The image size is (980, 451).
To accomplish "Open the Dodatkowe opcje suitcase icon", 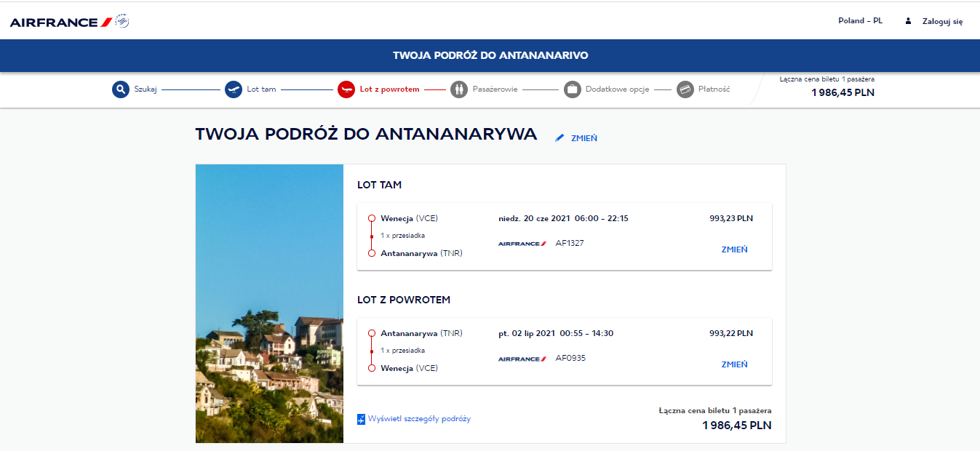I will 573,89.
